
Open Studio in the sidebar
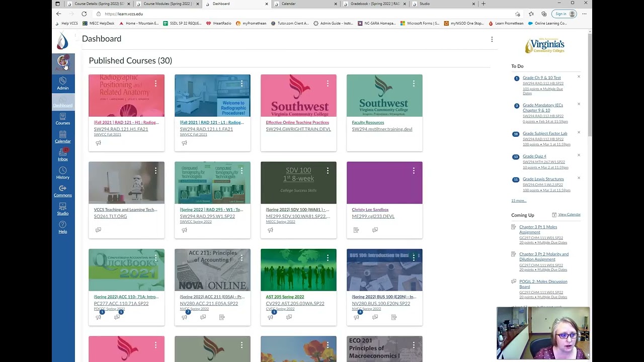tap(63, 209)
